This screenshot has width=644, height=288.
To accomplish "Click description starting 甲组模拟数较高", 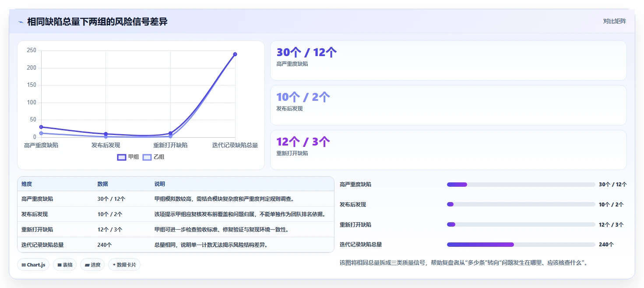I will 225,199.
